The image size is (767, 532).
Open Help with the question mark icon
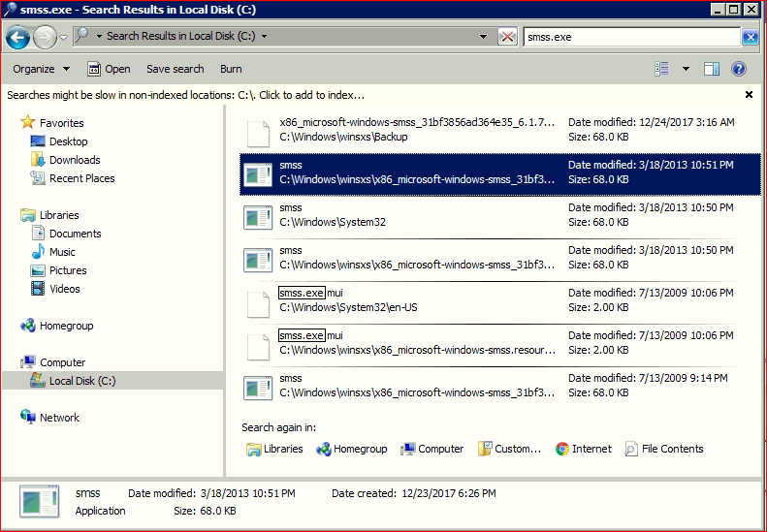coord(739,69)
